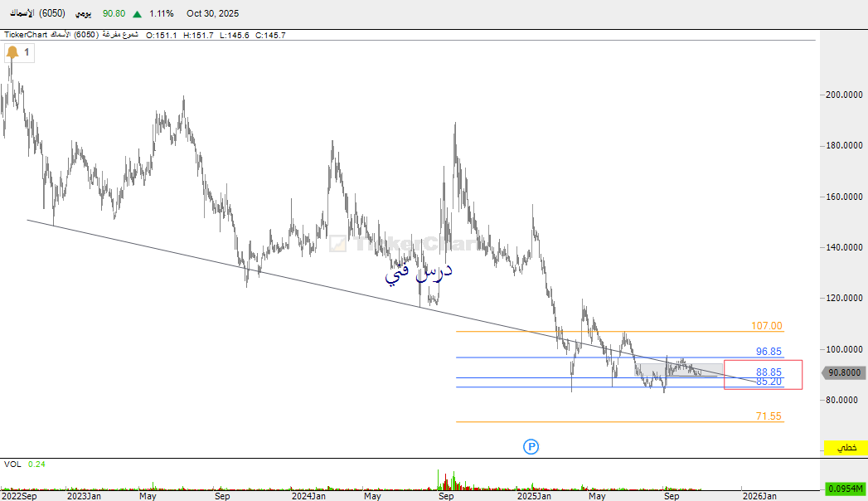
Task: Click the VOL indicator label
Action: (12, 465)
